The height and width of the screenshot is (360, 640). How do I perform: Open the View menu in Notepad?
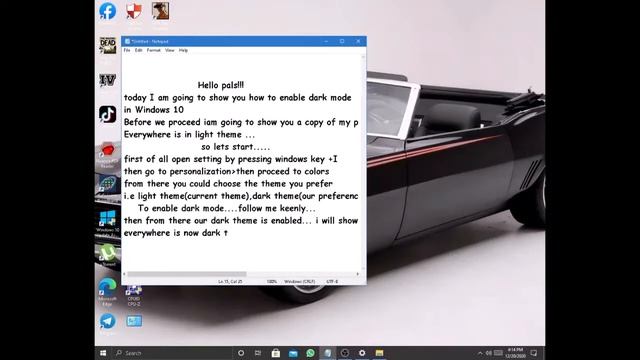click(170, 50)
